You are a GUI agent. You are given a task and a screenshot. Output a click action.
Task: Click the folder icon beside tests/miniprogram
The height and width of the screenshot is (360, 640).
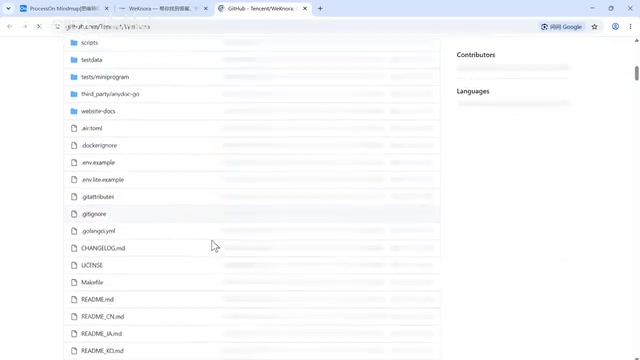click(x=74, y=77)
